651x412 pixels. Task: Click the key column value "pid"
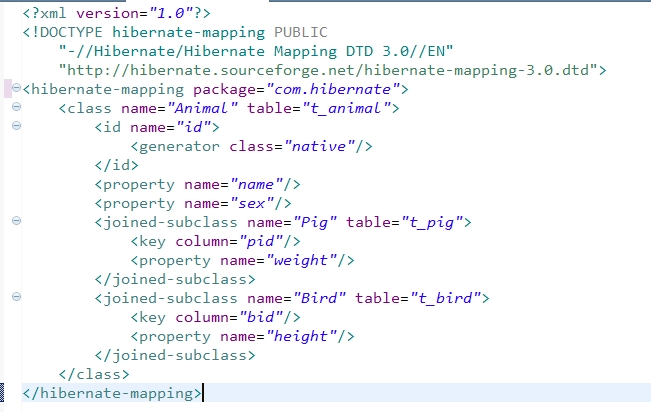click(261, 241)
